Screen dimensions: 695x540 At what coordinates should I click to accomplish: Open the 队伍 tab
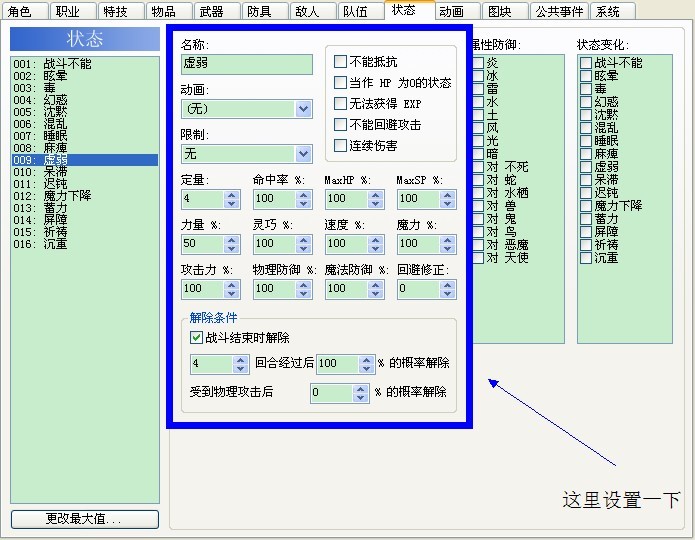[x=360, y=11]
